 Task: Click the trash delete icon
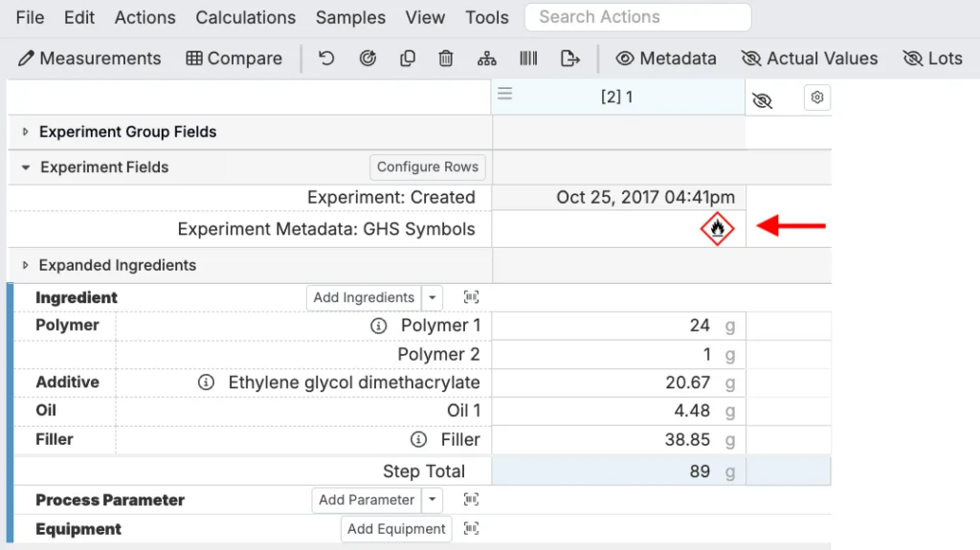446,58
